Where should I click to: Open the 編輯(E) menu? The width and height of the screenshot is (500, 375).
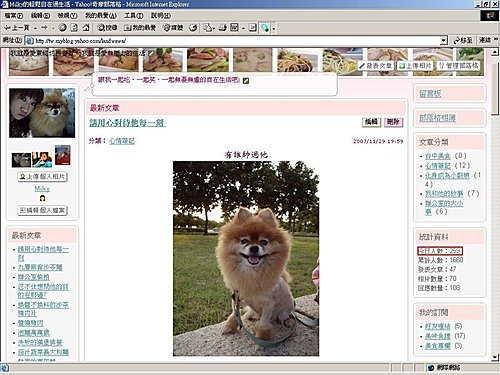click(x=40, y=15)
